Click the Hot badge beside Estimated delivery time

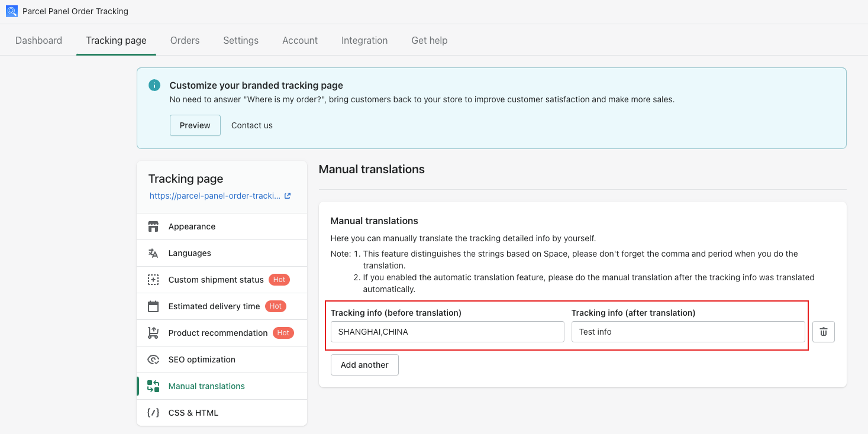click(276, 306)
